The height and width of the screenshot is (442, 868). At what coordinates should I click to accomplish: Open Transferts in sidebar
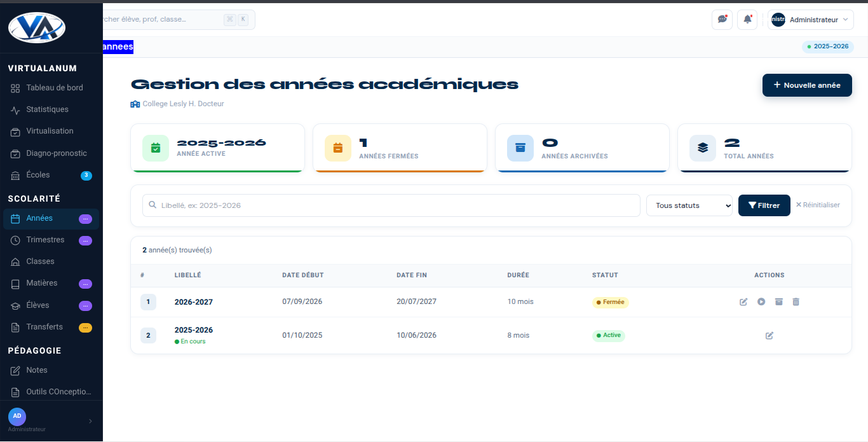[x=51, y=327]
